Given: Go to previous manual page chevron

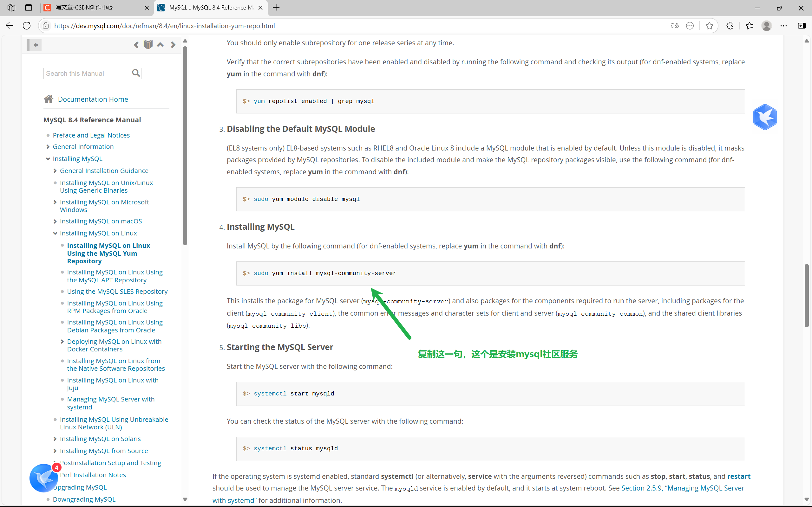Looking at the screenshot, I should click(136, 45).
